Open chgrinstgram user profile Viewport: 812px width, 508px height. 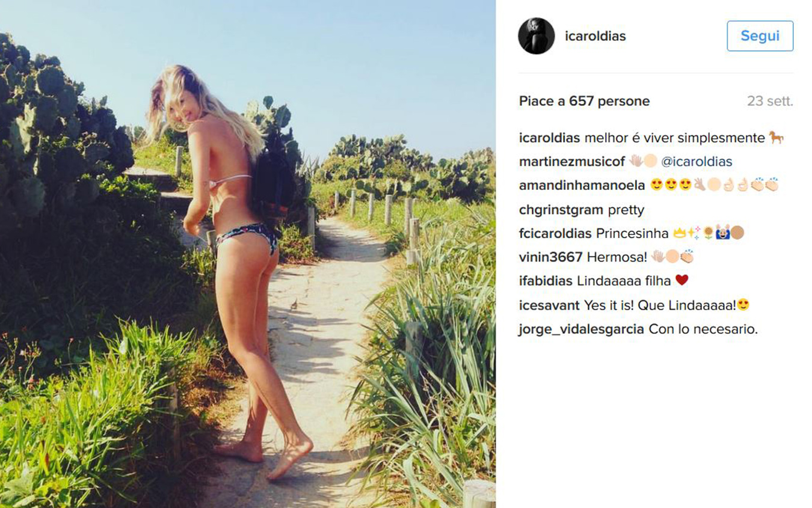click(562, 210)
